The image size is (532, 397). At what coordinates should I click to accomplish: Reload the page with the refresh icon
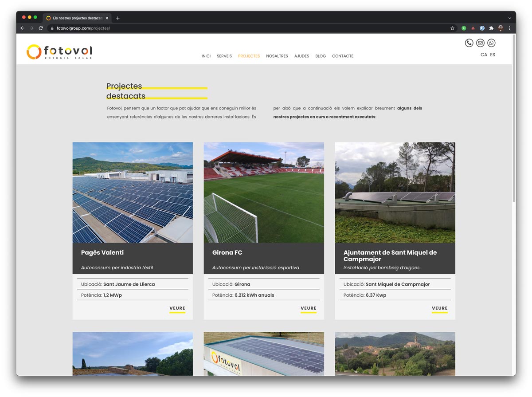[x=41, y=28]
